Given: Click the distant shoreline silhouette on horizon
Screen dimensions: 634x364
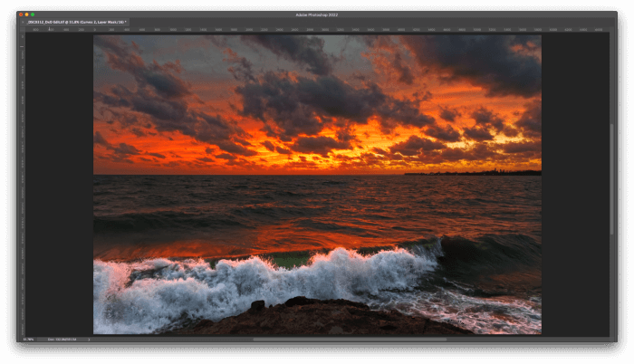Looking at the screenshot, I should (473, 173).
